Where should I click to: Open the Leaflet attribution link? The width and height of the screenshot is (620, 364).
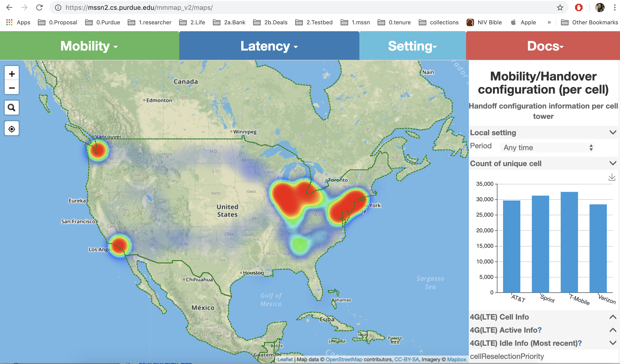285,359
